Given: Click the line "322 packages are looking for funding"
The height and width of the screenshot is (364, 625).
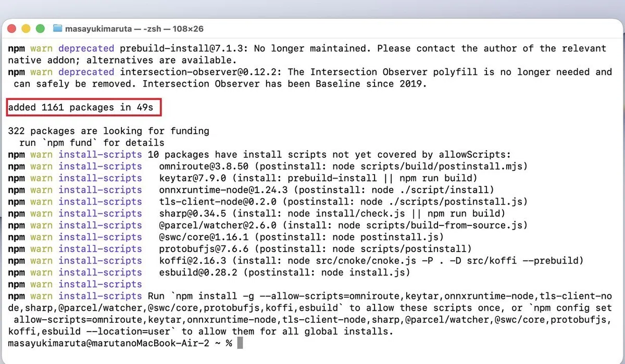Looking at the screenshot, I should click(108, 131).
